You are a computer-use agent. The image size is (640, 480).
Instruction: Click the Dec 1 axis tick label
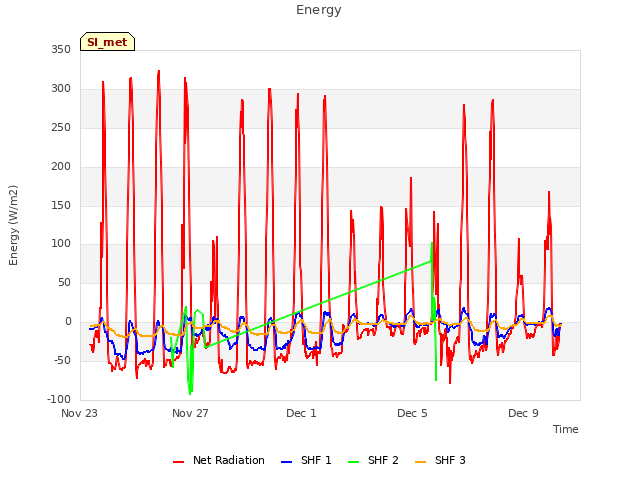pyautogui.click(x=301, y=413)
